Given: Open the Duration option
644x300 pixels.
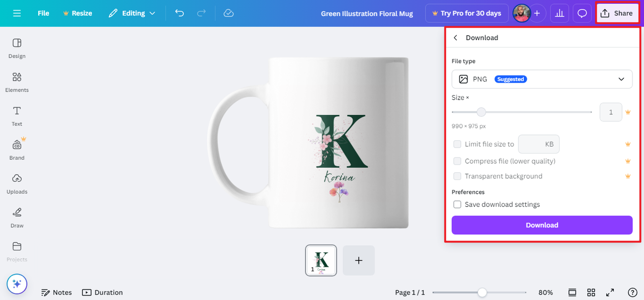Looking at the screenshot, I should tap(102, 292).
